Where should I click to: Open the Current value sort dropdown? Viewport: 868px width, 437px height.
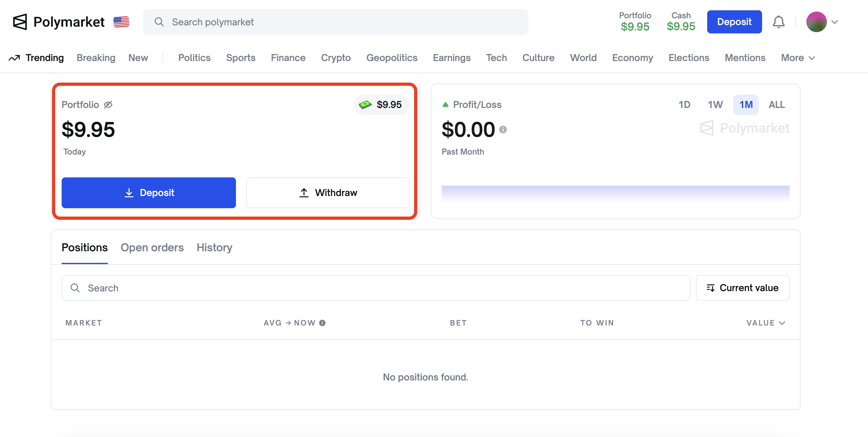coord(742,288)
